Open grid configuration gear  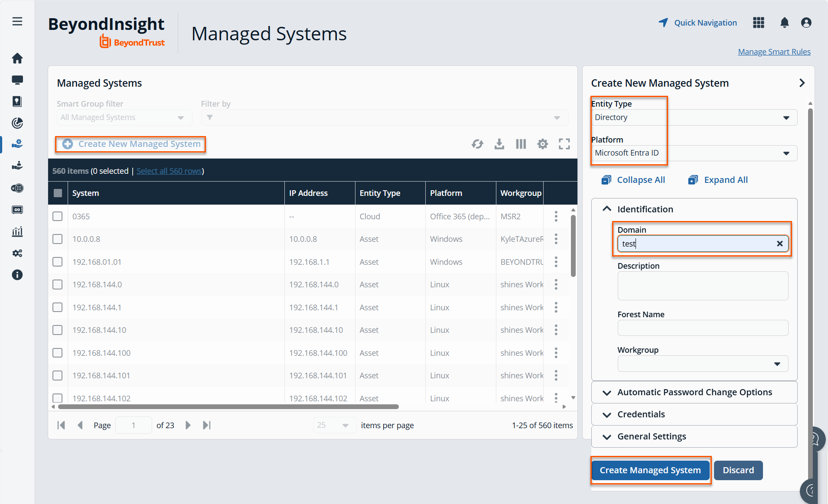point(543,144)
